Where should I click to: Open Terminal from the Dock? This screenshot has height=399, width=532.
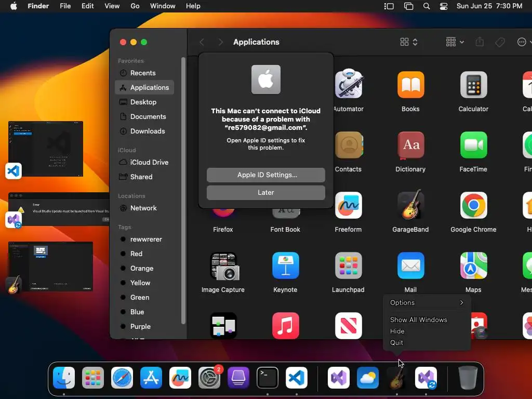tap(268, 378)
